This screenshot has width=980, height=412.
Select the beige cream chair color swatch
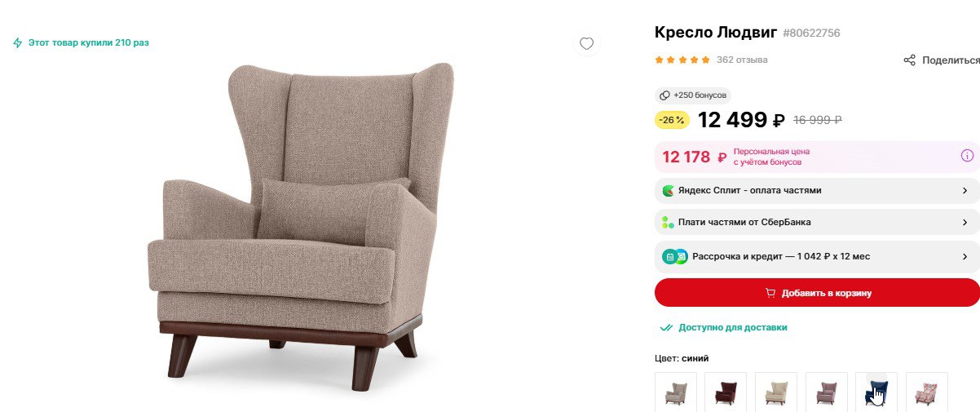[x=775, y=392]
